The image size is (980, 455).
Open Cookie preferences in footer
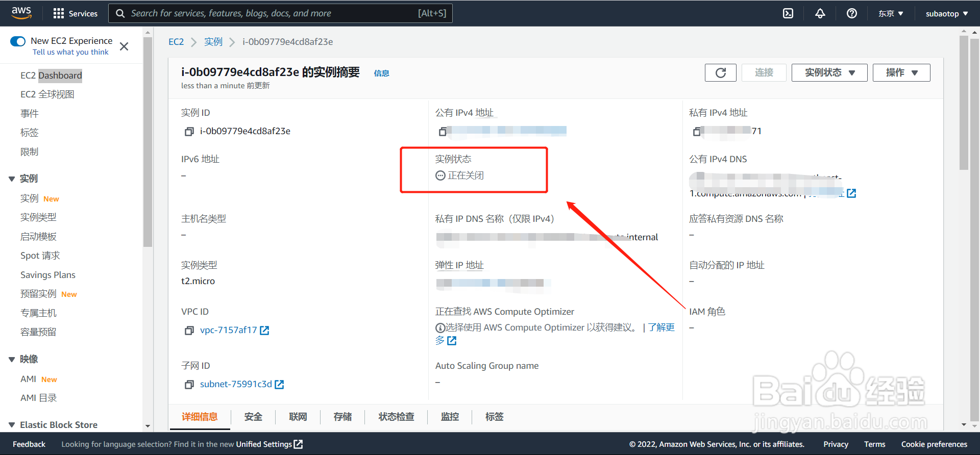pyautogui.click(x=934, y=444)
